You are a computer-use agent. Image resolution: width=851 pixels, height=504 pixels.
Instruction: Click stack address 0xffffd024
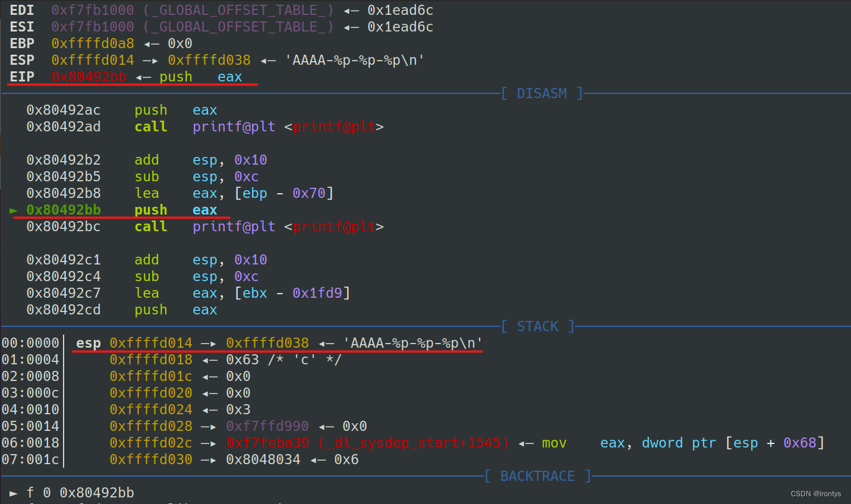[151, 409]
